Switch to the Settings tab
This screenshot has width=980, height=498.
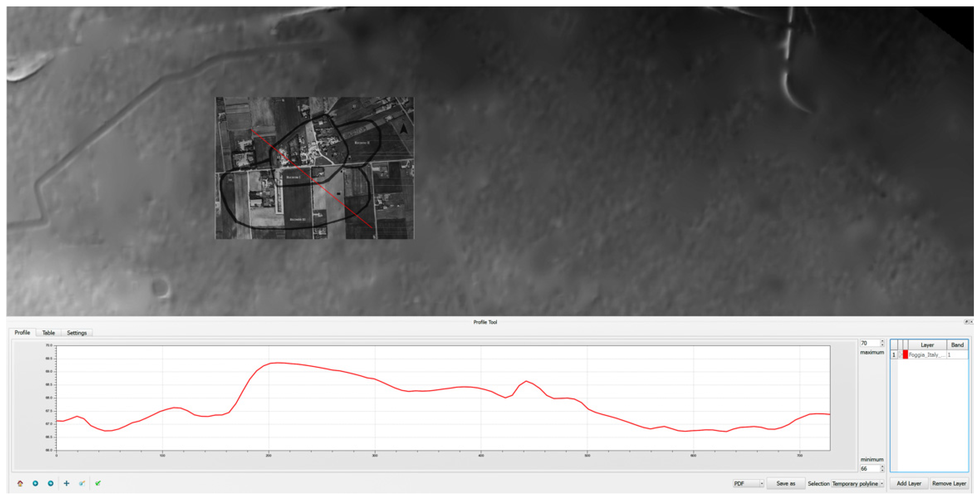tap(77, 332)
